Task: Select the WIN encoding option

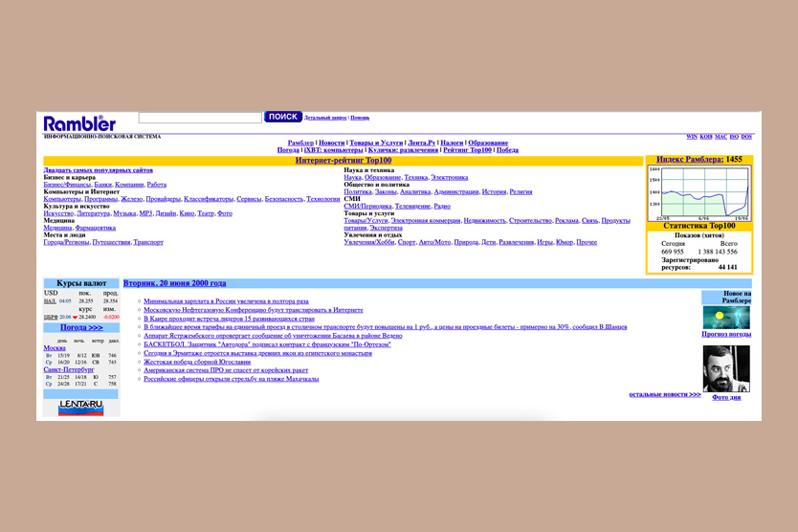Action: tap(692, 137)
